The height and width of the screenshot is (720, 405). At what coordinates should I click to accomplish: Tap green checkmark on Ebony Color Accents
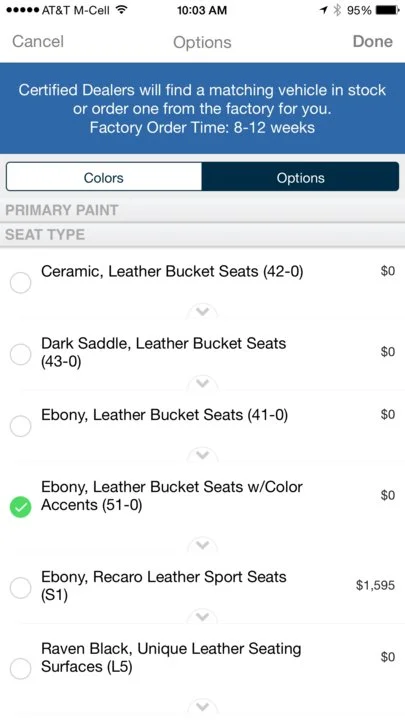click(x=21, y=507)
